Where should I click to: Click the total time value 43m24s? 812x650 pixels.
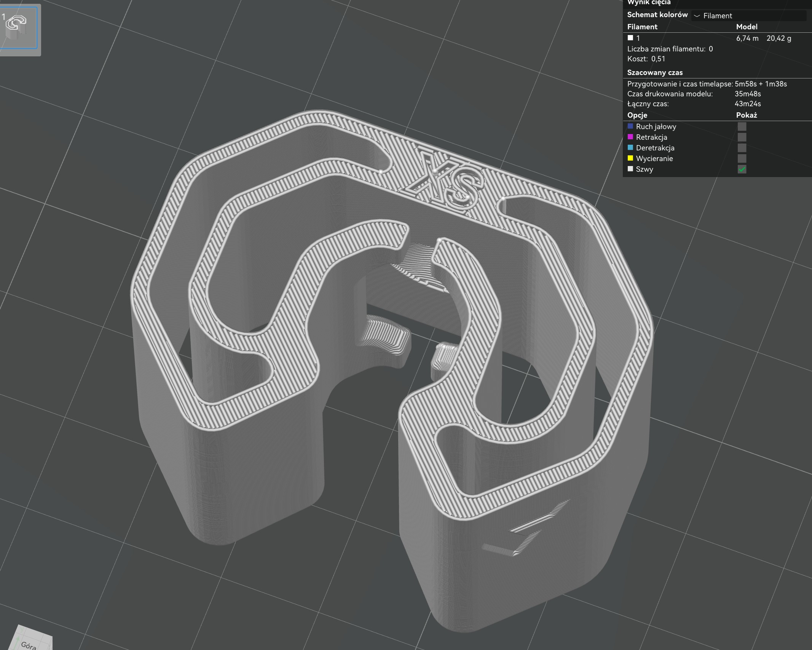[748, 104]
